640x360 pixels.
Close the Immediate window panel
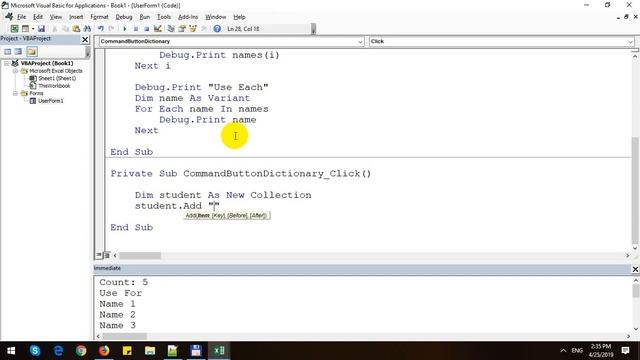pyautogui.click(x=635, y=269)
